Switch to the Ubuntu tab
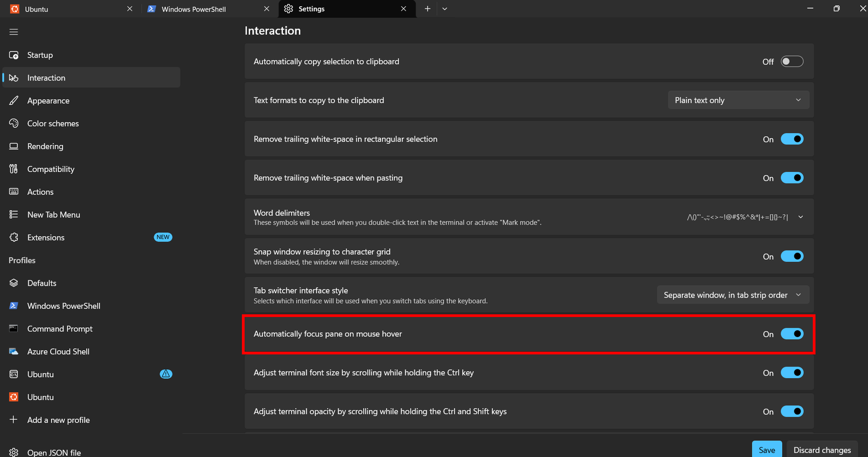This screenshot has width=868, height=457. pos(71,9)
